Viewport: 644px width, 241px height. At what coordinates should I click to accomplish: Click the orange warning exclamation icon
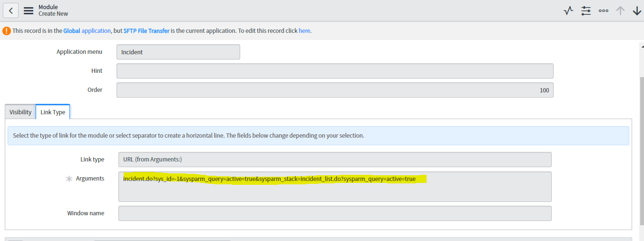tap(7, 31)
